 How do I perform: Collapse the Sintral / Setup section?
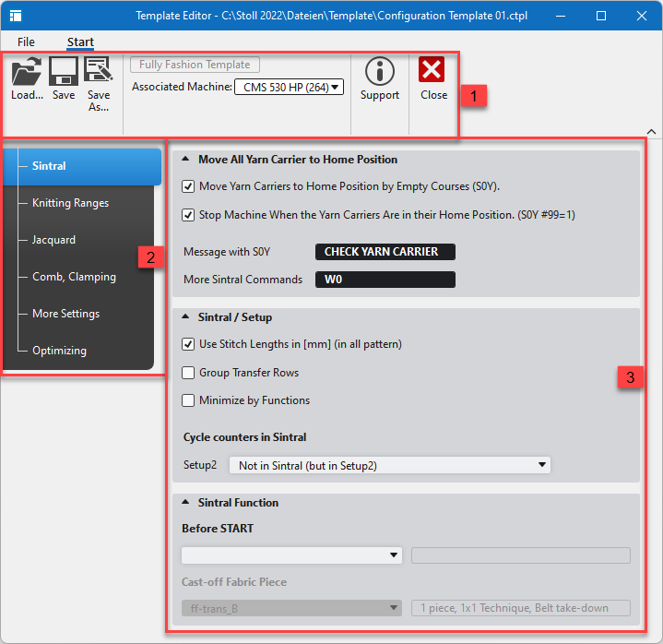point(185,317)
